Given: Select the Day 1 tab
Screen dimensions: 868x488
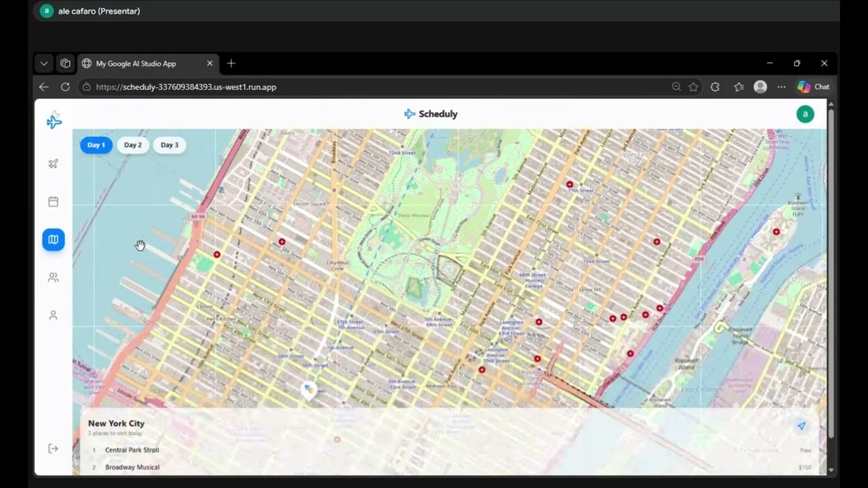Looking at the screenshot, I should click(x=96, y=145).
